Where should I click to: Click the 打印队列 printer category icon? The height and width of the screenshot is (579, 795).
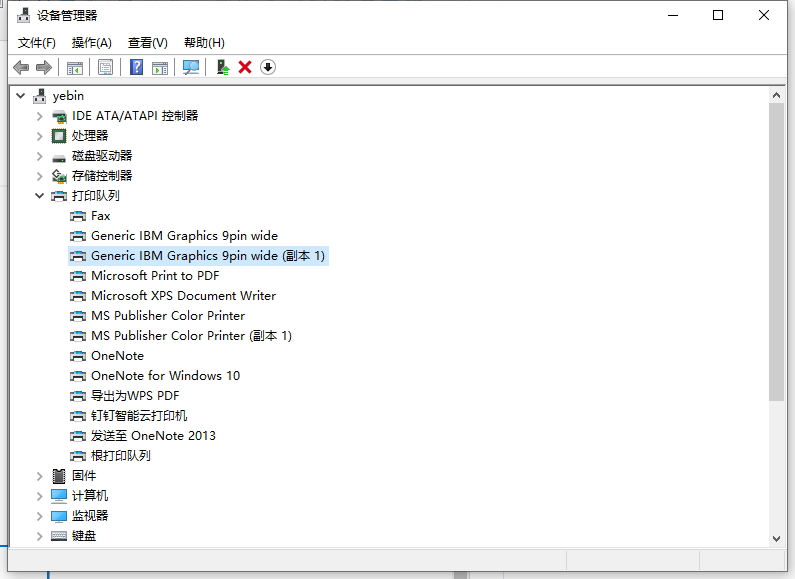[59, 196]
